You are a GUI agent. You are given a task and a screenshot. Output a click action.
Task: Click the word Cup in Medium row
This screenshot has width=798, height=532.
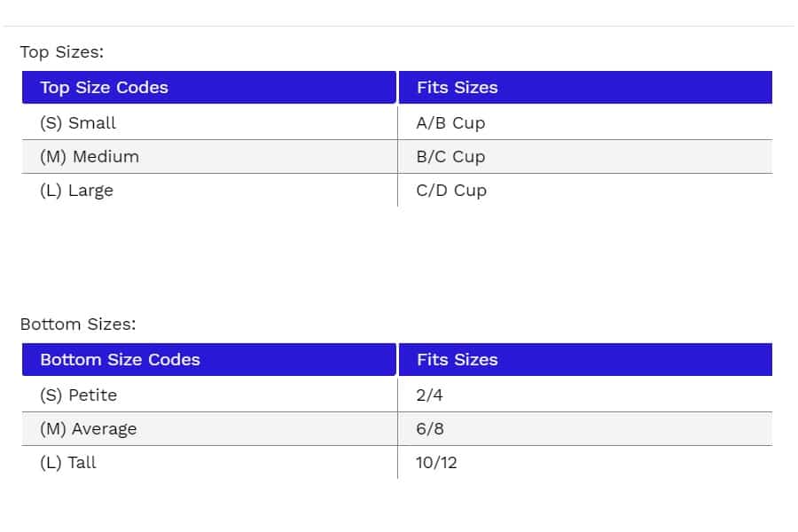tap(469, 157)
